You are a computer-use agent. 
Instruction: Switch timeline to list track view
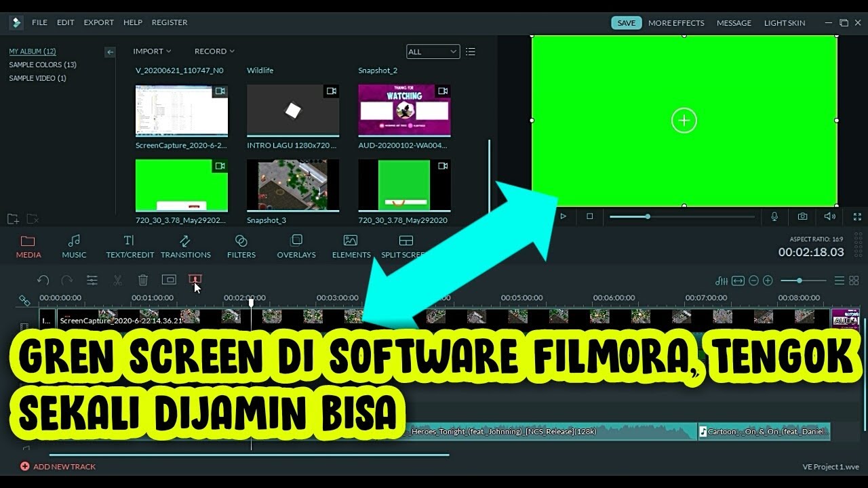click(840, 281)
